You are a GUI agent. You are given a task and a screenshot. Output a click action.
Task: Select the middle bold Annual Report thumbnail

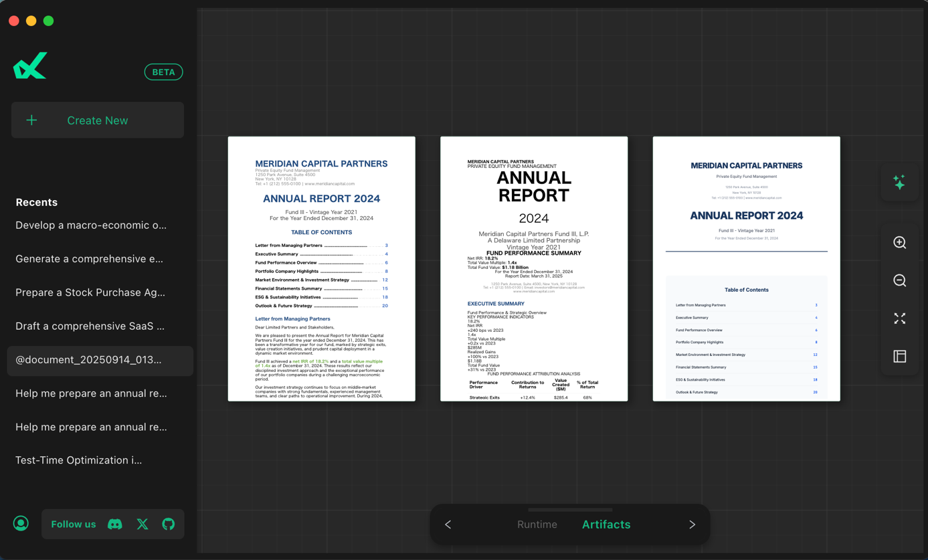point(533,269)
